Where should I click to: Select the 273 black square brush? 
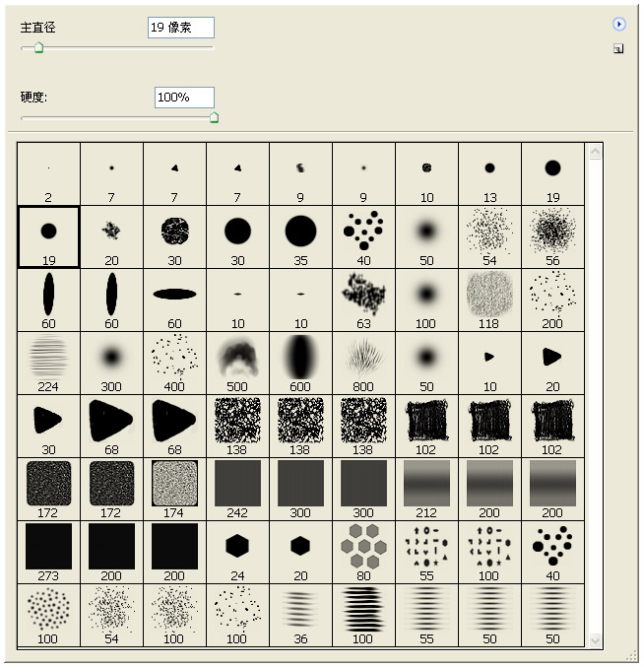pos(48,552)
